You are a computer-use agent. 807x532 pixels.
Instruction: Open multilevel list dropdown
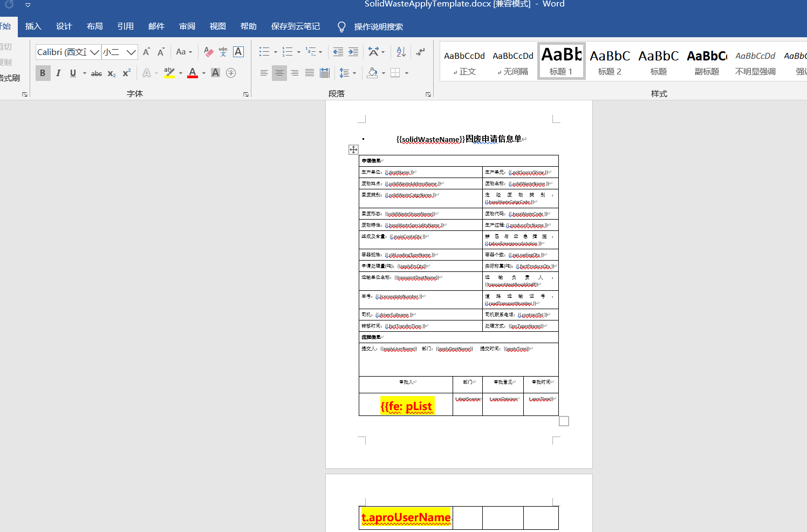click(320, 52)
